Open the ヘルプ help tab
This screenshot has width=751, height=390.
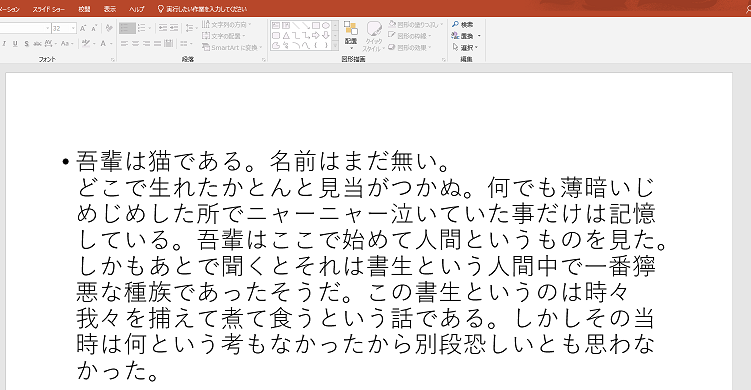(137, 9)
